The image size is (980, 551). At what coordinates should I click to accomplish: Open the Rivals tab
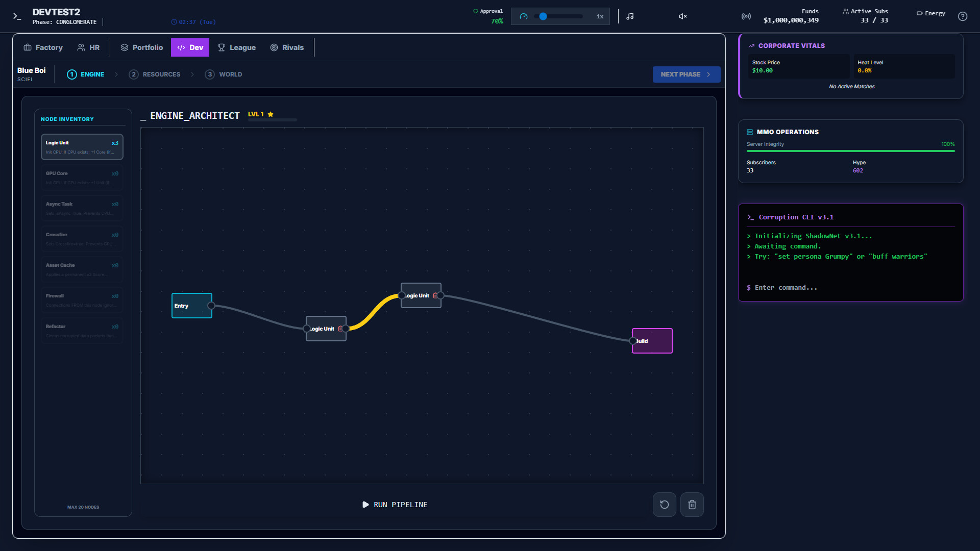287,47
